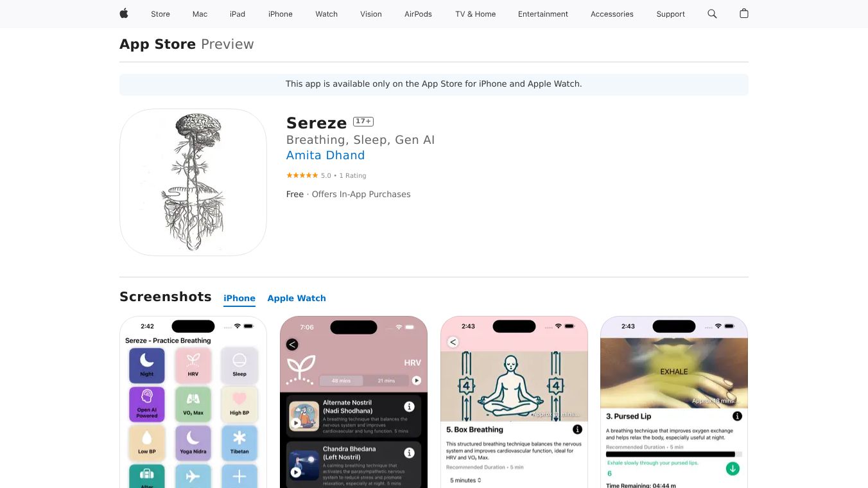868x488 pixels.
Task: Click the Support link in navigation
Action: pyautogui.click(x=670, y=14)
